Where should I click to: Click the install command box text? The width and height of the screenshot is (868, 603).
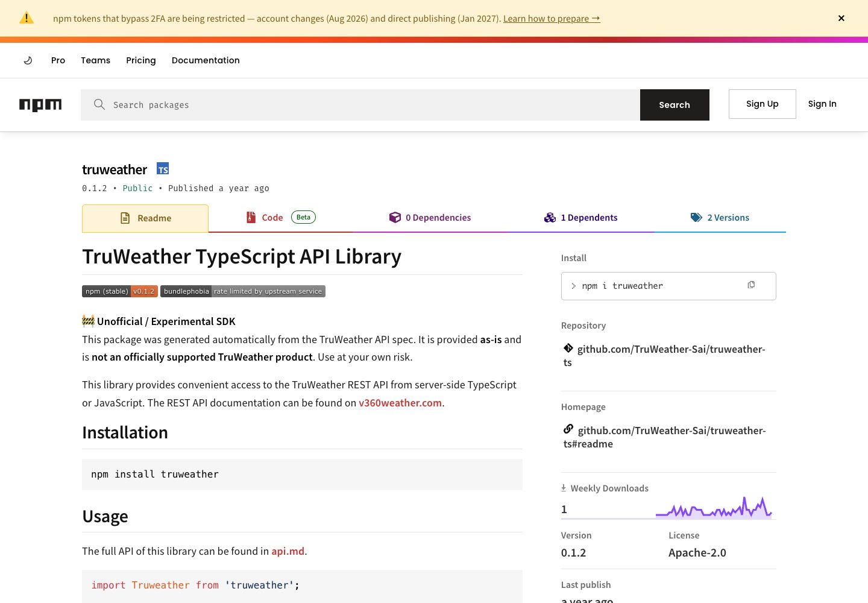point(622,286)
